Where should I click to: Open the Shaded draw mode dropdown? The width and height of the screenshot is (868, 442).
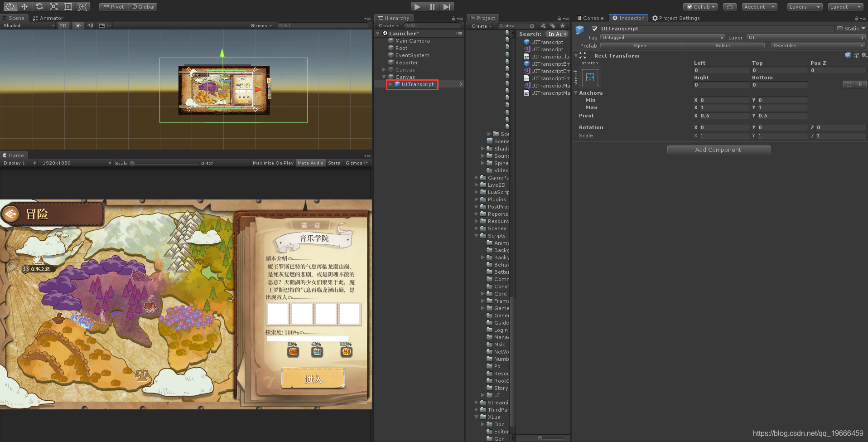(x=27, y=25)
